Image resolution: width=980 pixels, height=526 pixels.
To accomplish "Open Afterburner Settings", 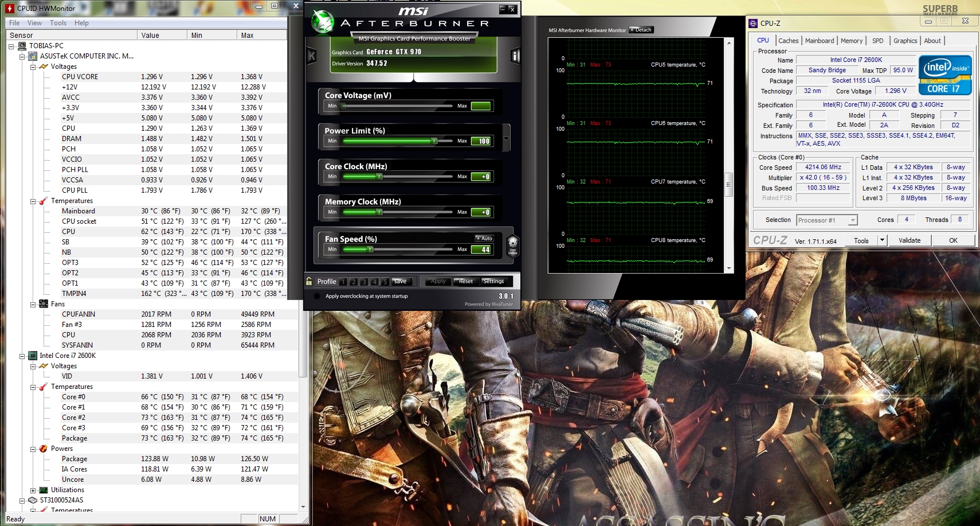I will tap(493, 282).
